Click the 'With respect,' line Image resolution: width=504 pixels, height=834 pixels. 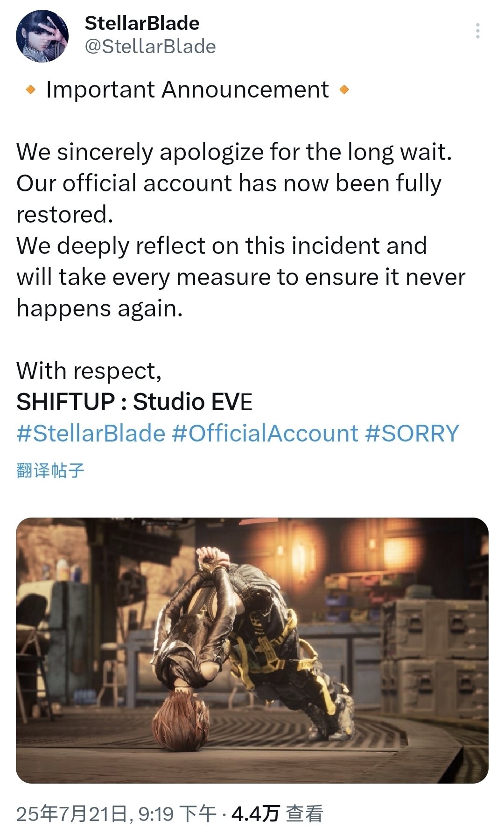[89, 371]
